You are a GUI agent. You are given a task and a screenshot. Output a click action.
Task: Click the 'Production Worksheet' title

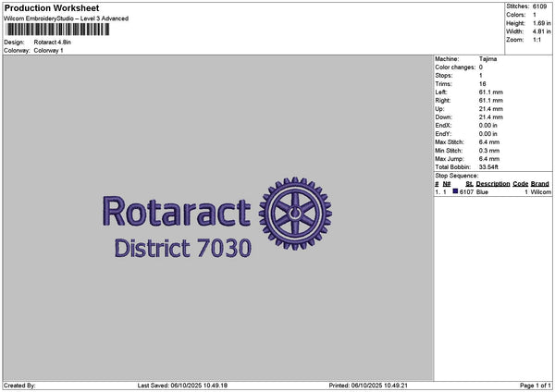52,7
